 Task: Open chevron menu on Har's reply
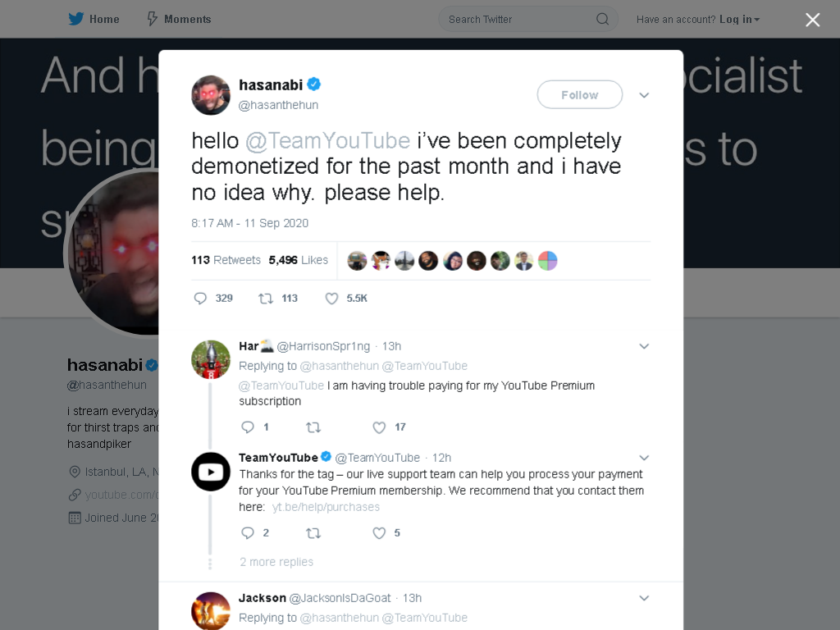(x=644, y=346)
